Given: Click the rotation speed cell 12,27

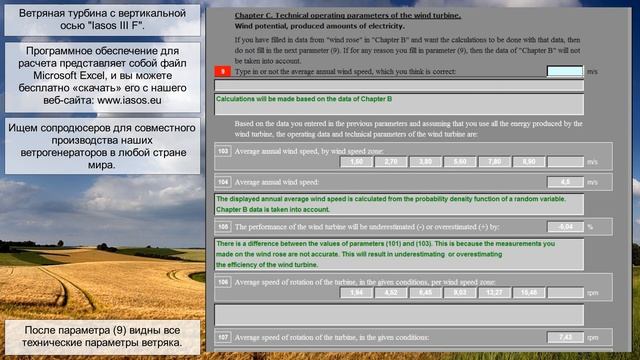Looking at the screenshot, I should 494,293.
